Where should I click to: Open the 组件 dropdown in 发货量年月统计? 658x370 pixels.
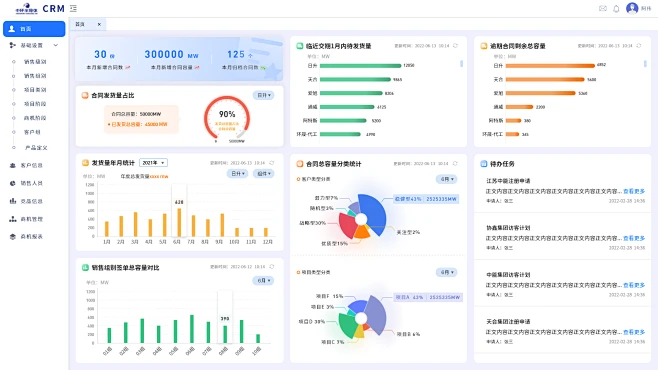264,173
